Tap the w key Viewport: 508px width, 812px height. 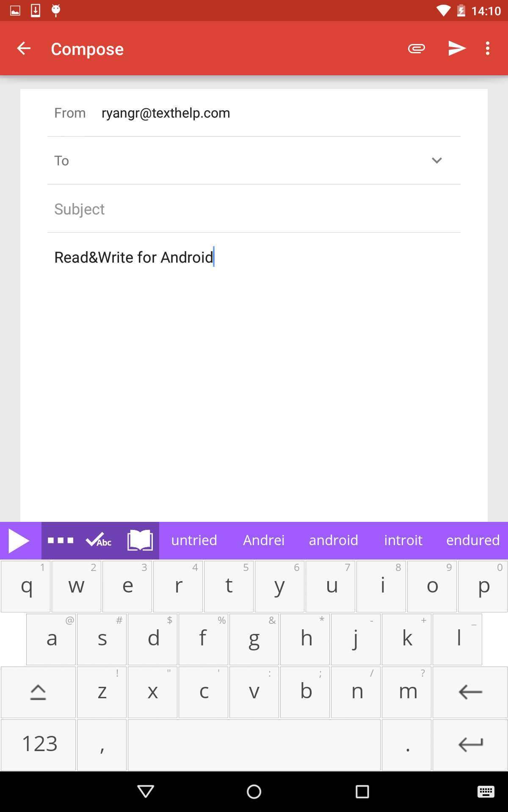(x=76, y=586)
